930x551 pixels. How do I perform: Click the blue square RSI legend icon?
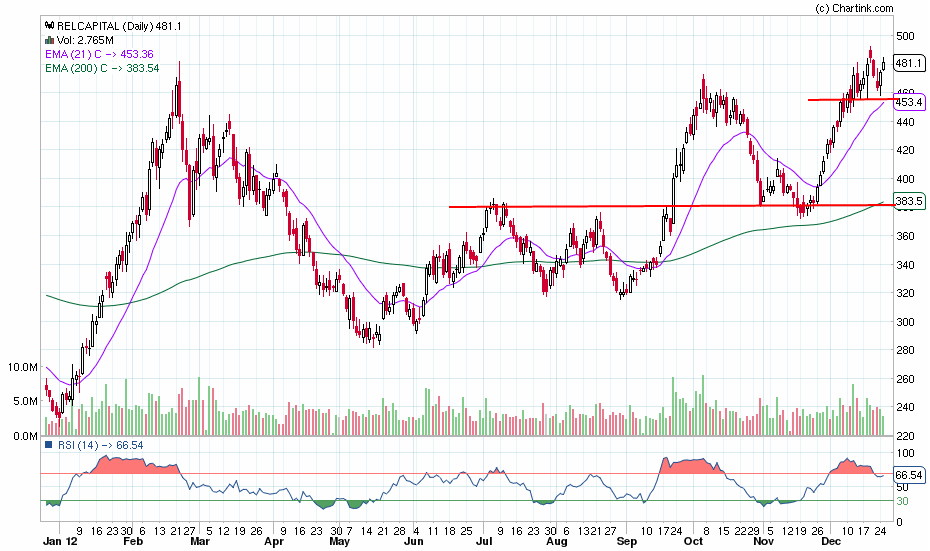click(49, 444)
